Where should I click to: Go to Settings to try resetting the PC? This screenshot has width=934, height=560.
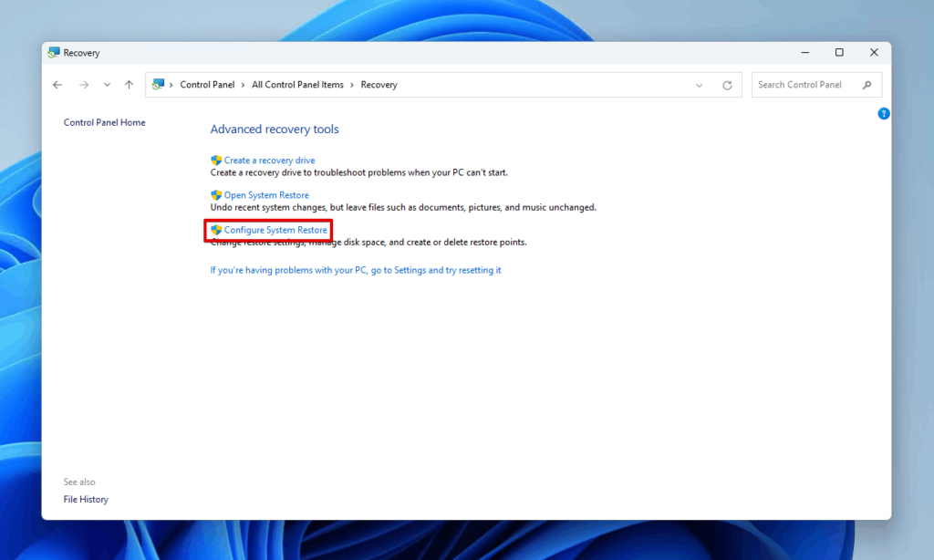(356, 269)
